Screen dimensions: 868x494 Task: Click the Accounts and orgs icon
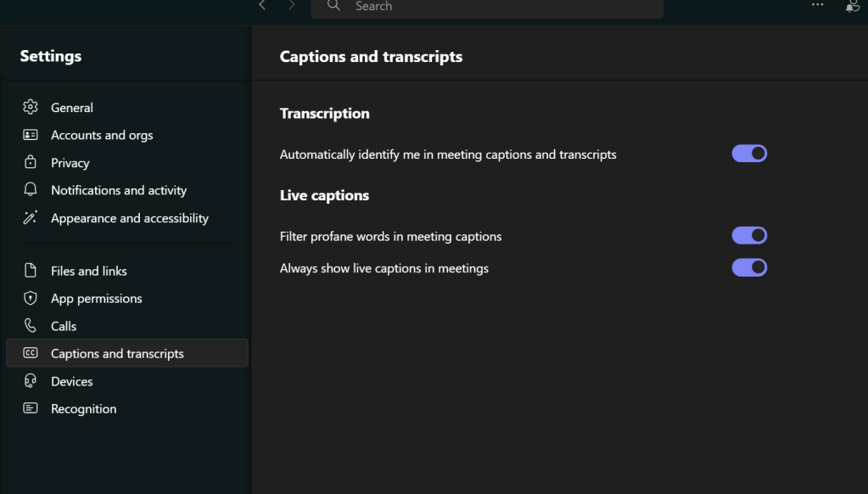31,134
